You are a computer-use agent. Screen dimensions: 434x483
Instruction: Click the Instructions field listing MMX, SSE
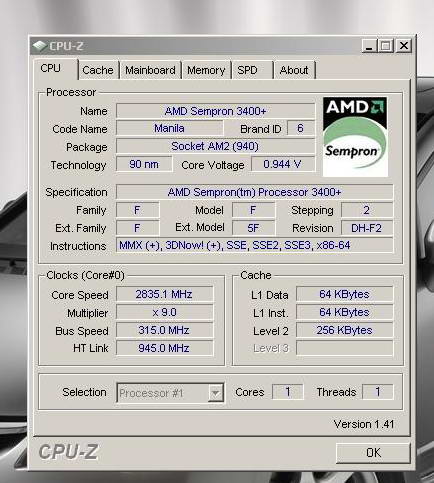point(254,246)
